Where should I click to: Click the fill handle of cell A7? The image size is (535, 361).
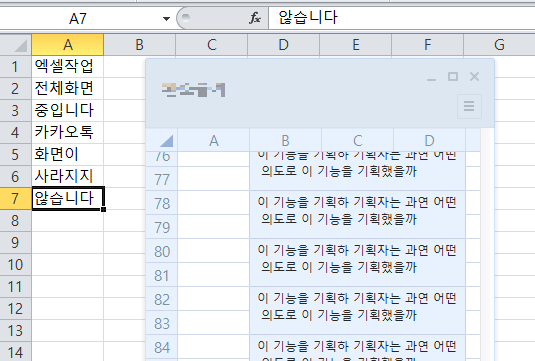103,209
